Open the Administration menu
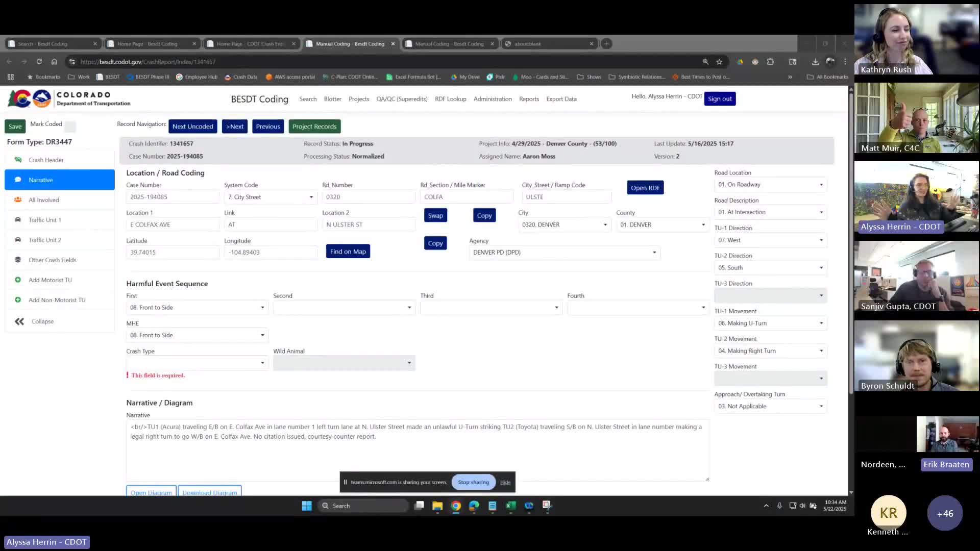 coord(492,98)
